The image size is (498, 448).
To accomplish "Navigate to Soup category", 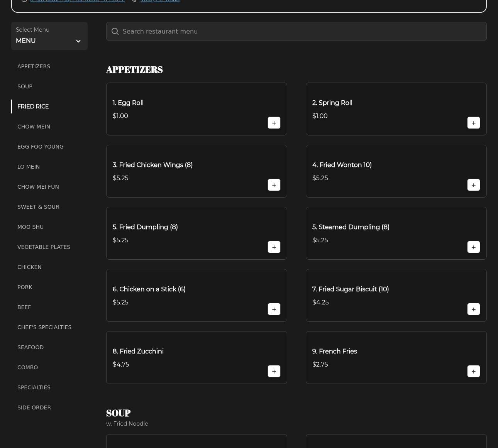I will [25, 86].
